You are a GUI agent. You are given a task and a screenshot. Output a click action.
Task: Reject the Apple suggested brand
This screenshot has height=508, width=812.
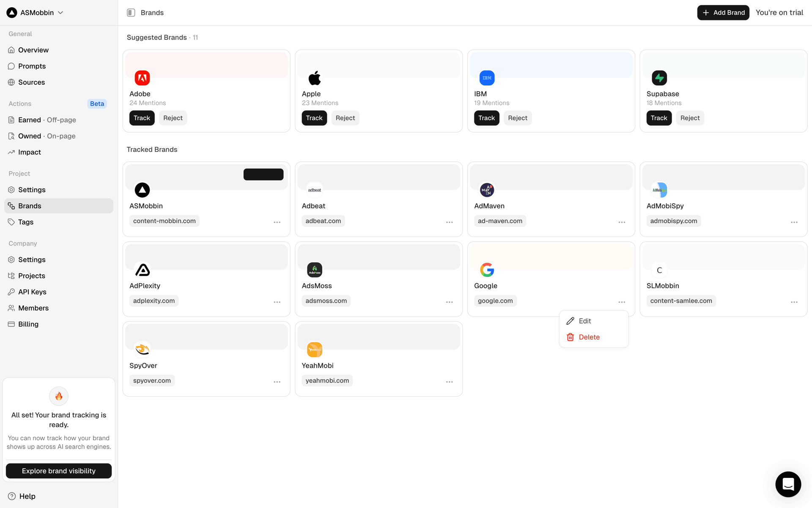[345, 118]
